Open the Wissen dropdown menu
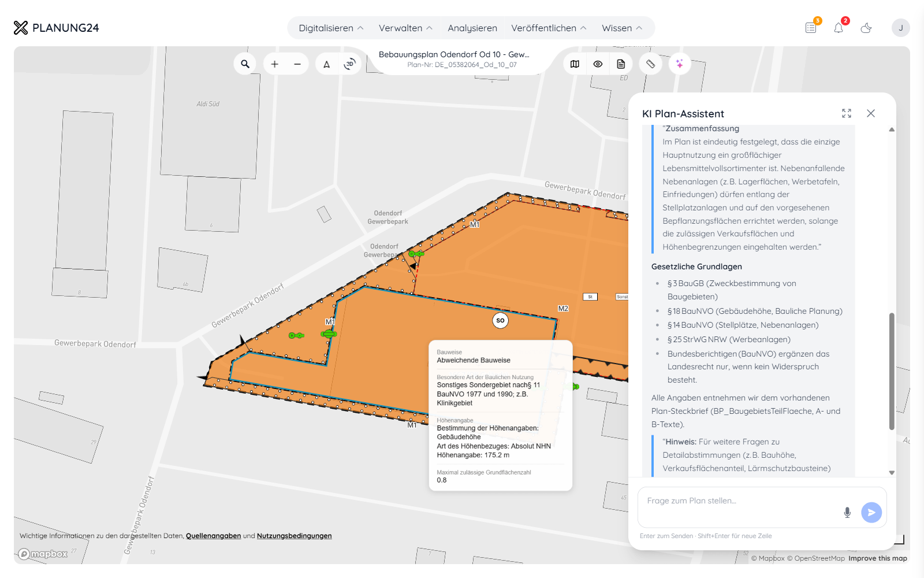Image resolution: width=924 pixels, height=578 pixels. [x=622, y=28]
